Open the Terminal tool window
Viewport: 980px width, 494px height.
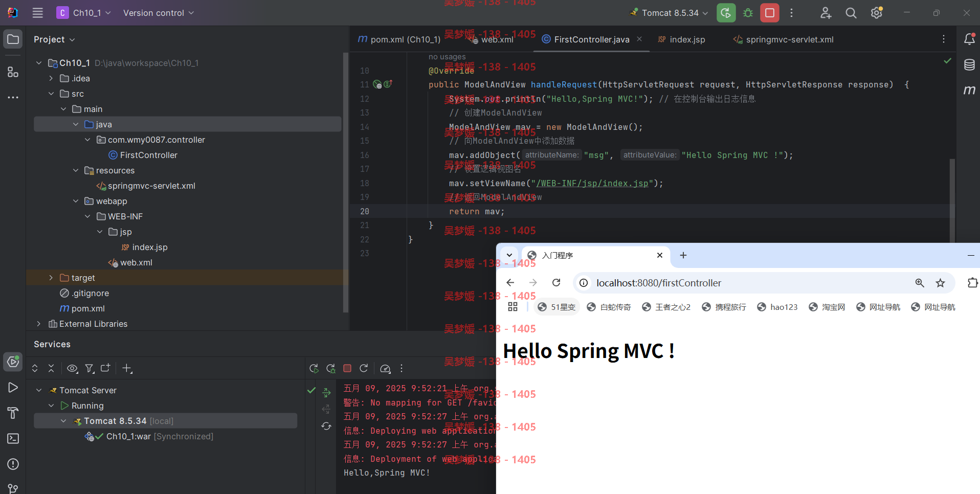[x=13, y=438]
